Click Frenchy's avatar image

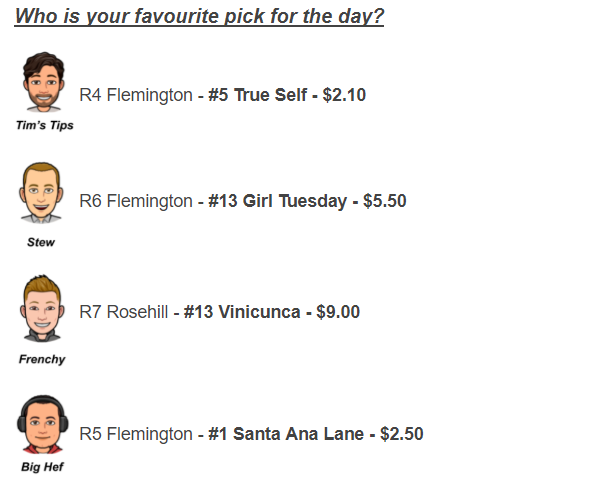tap(42, 308)
